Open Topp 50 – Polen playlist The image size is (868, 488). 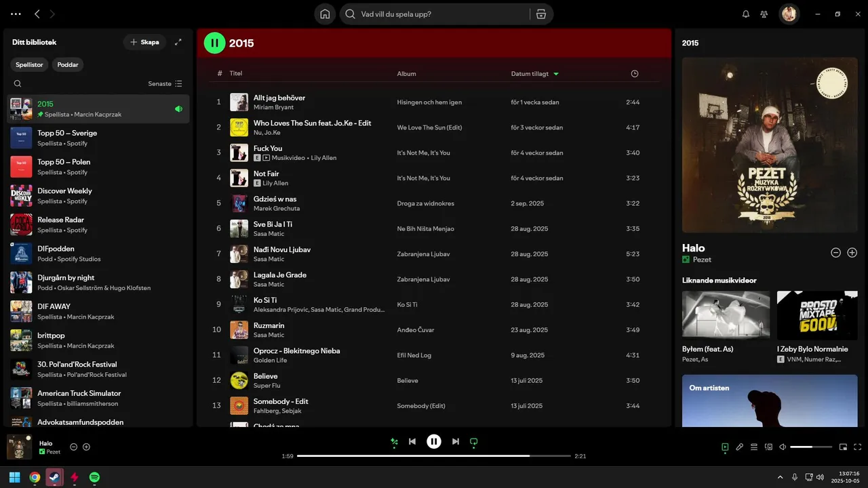98,167
